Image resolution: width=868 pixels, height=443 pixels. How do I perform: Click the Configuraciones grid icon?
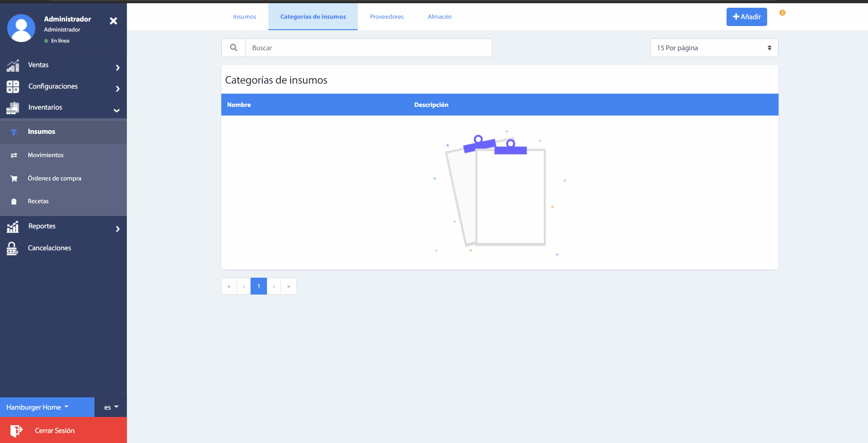pyautogui.click(x=13, y=87)
